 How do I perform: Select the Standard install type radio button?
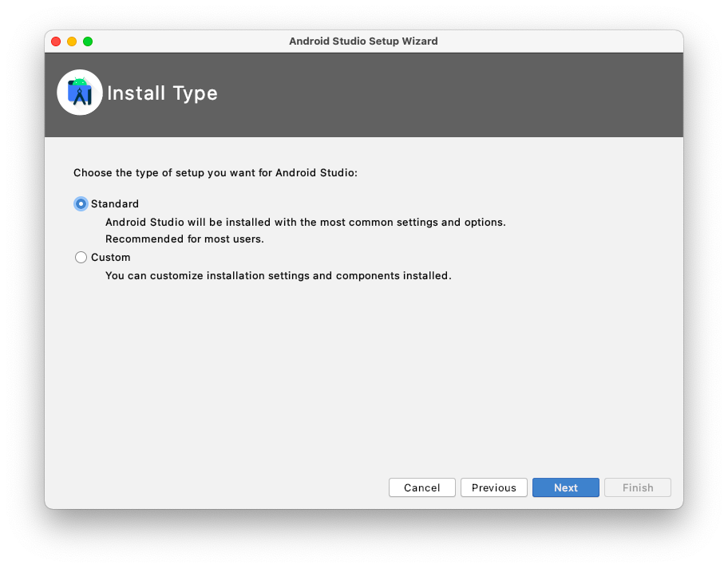81,203
